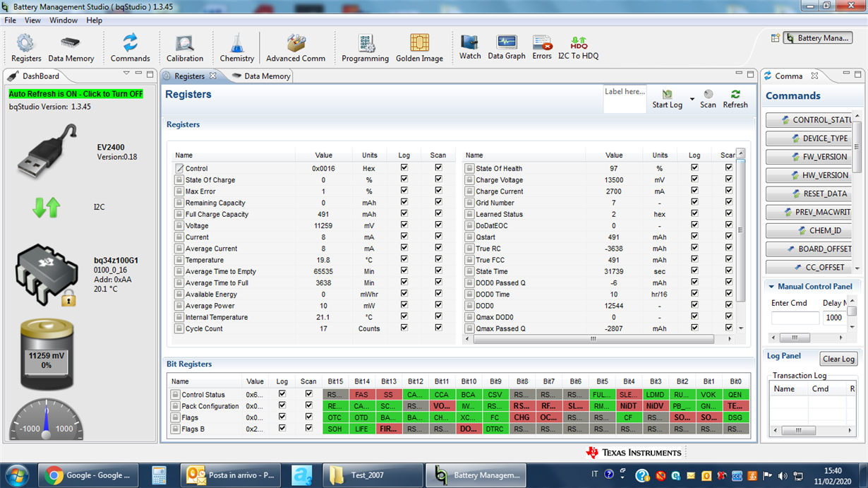Viewport: 868px width, 488px height.
Task: Open Advanced Comm tool
Action: 296,48
